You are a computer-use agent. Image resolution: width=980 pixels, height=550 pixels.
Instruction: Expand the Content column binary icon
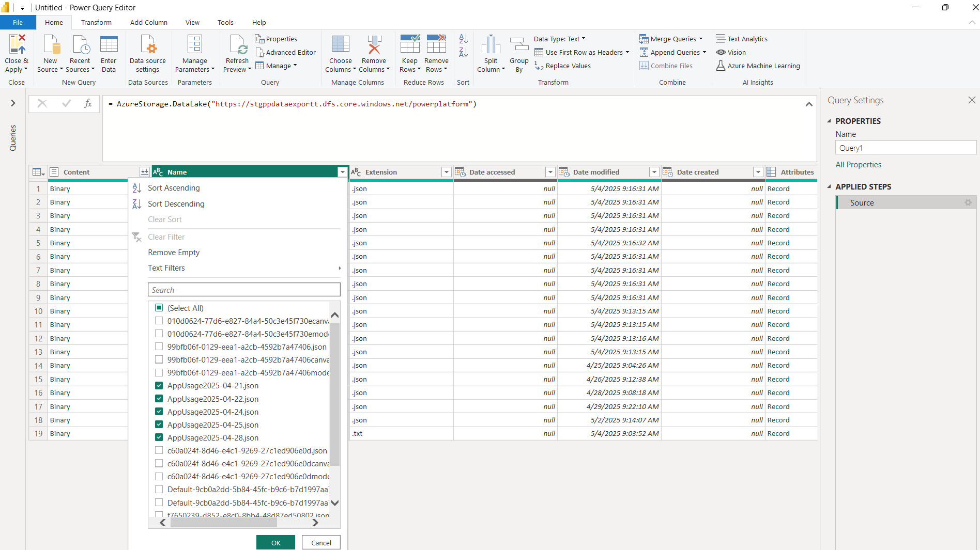(144, 172)
